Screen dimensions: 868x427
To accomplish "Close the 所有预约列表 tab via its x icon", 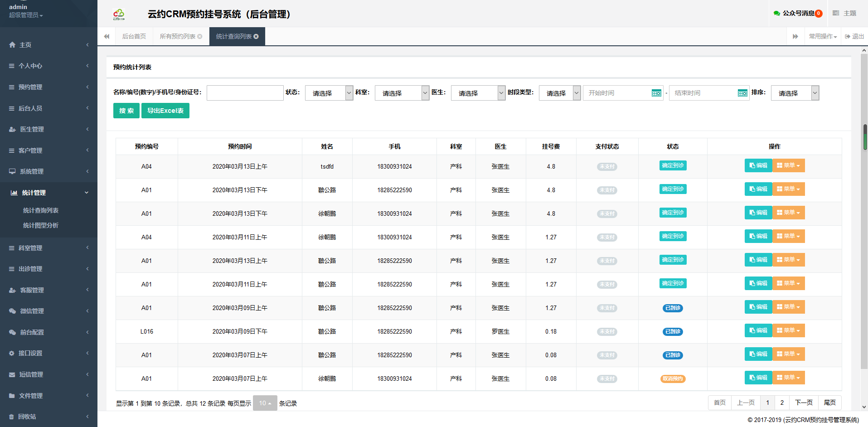I will point(200,37).
